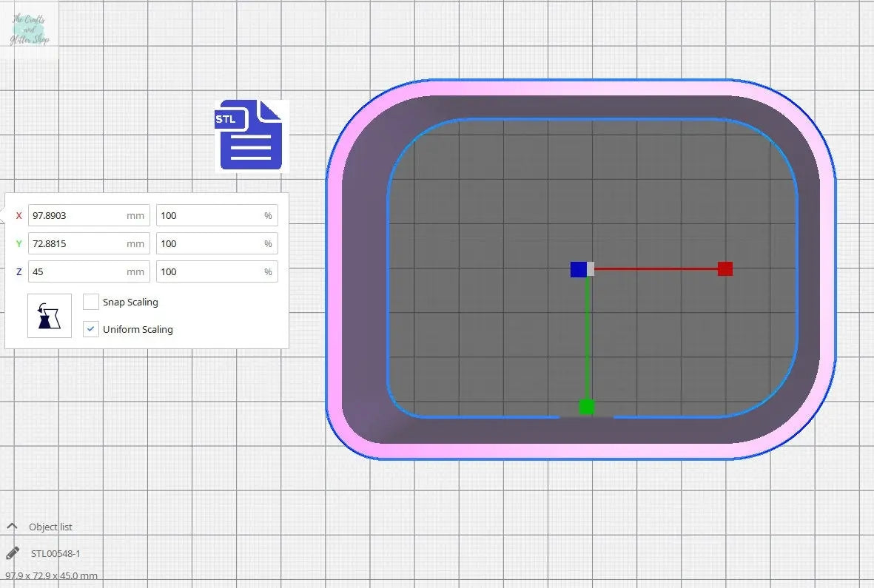874x588 pixels.
Task: Click the X scale percent field
Action: [x=209, y=215]
